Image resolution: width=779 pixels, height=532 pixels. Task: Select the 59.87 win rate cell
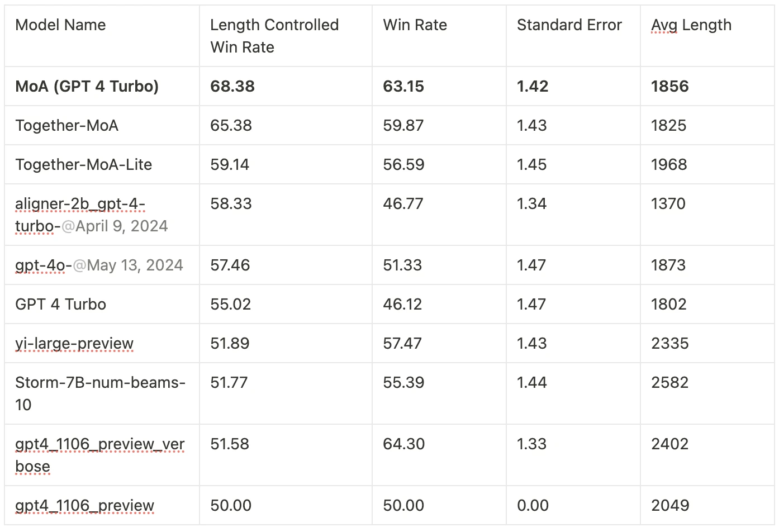403,126
